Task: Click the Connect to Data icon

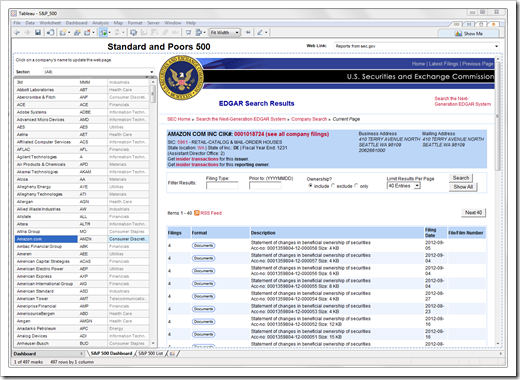Action: [x=50, y=32]
